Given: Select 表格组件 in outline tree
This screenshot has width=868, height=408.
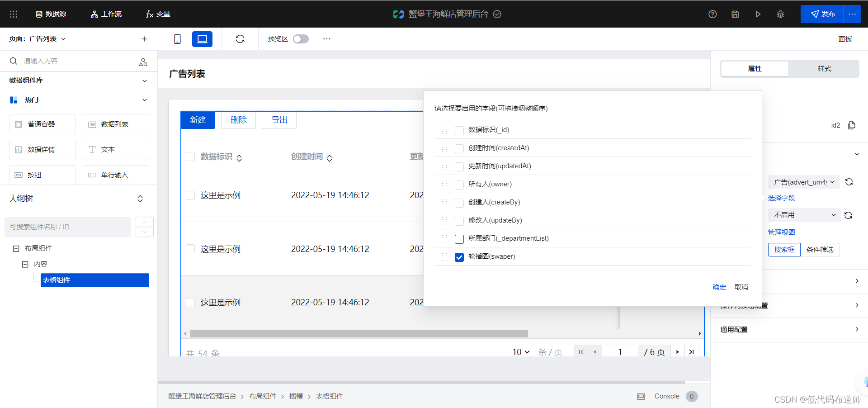Looking at the screenshot, I should (x=95, y=280).
